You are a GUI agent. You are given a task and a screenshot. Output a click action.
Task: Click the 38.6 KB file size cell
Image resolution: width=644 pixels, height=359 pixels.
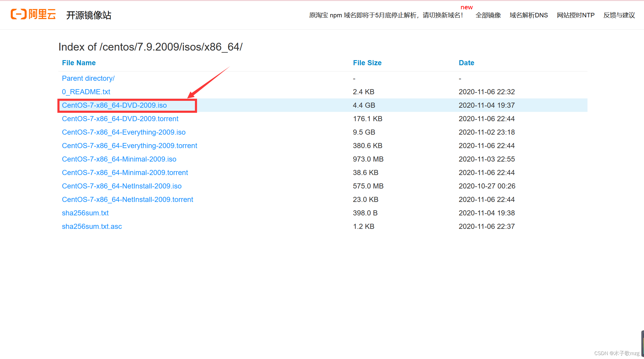[x=366, y=173]
